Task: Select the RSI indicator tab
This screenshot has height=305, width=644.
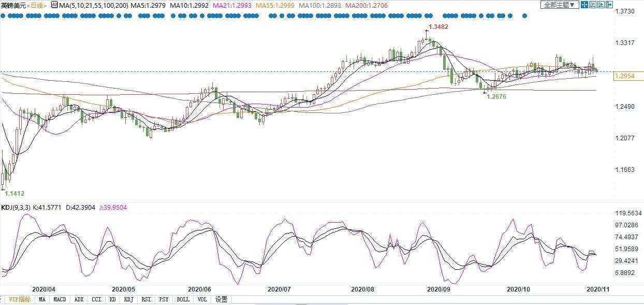Action: click(x=147, y=299)
